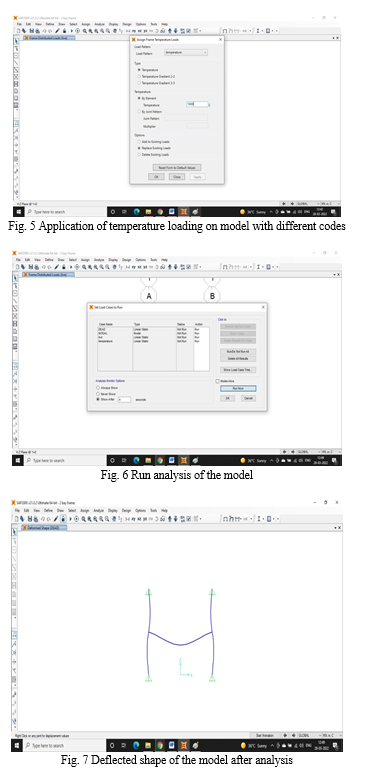Select the Temperature Gradient 2-2 radio option
The height and width of the screenshot is (772, 366).
156,77
